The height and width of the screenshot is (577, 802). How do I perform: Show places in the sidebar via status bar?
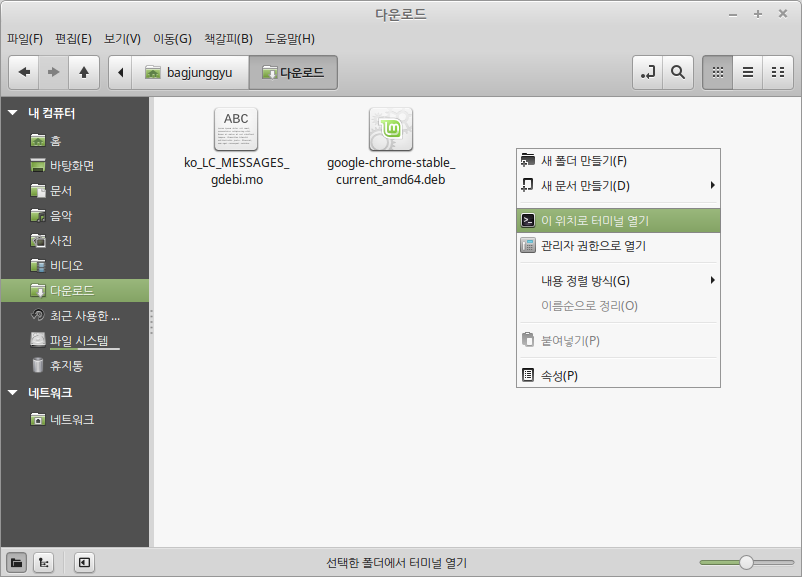pyautogui.click(x=16, y=563)
